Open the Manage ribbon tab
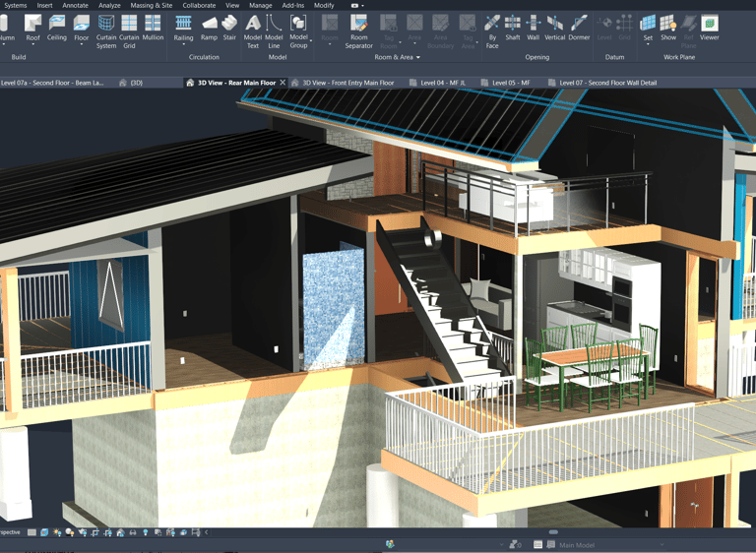 260,5
